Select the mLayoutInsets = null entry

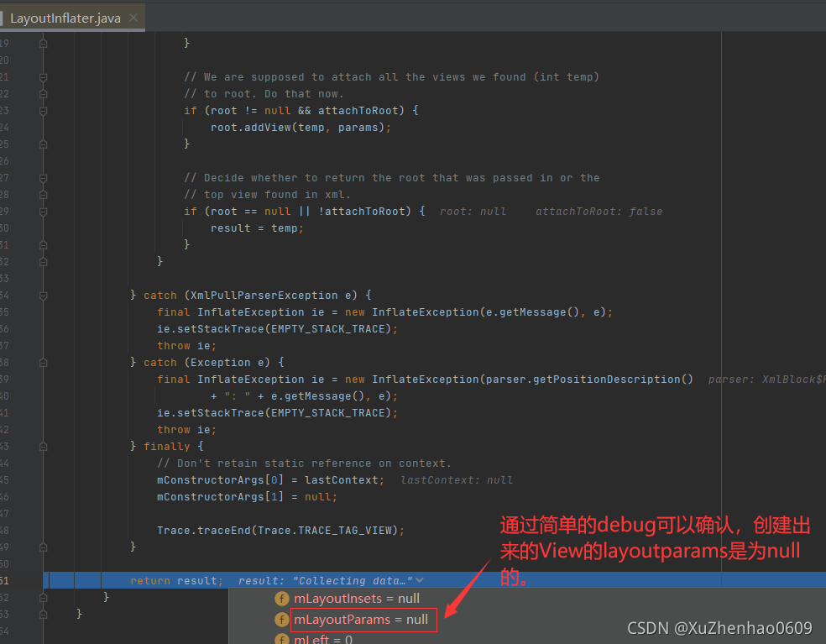point(356,599)
